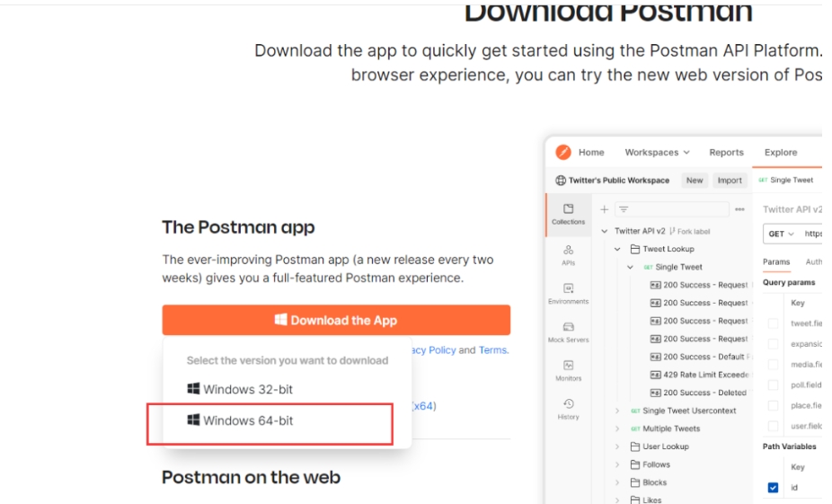Expand the User Lookup folder chevron
Image resolution: width=832 pixels, height=504 pixels.
[x=617, y=447]
